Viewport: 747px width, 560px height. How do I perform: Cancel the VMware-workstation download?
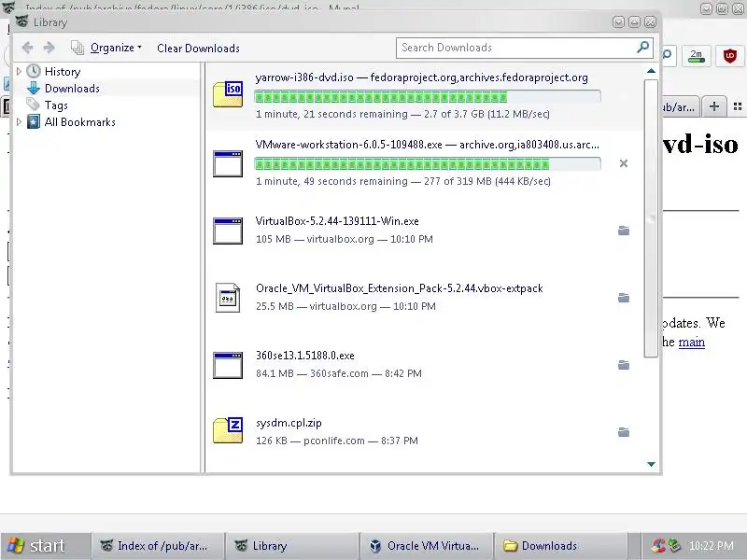pos(624,163)
